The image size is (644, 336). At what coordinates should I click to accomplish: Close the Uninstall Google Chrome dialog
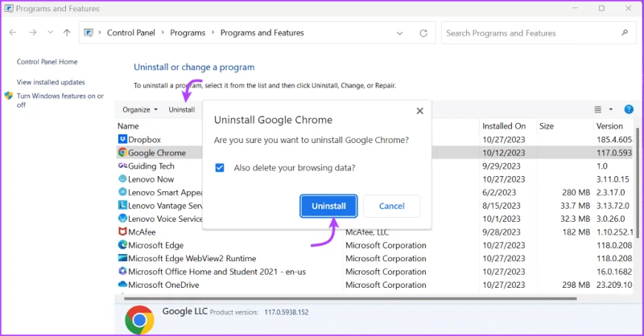[x=419, y=111]
